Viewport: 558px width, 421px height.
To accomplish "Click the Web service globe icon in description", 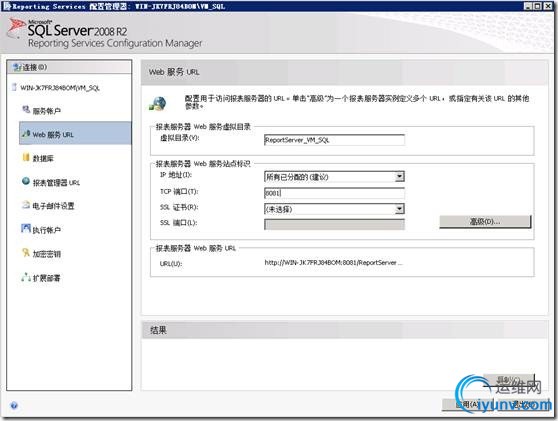I will point(158,103).
